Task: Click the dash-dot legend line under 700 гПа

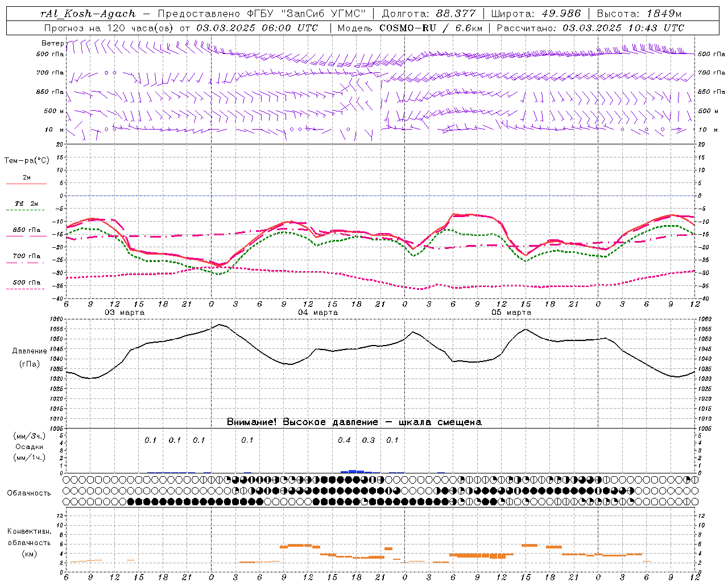Action: point(26,263)
